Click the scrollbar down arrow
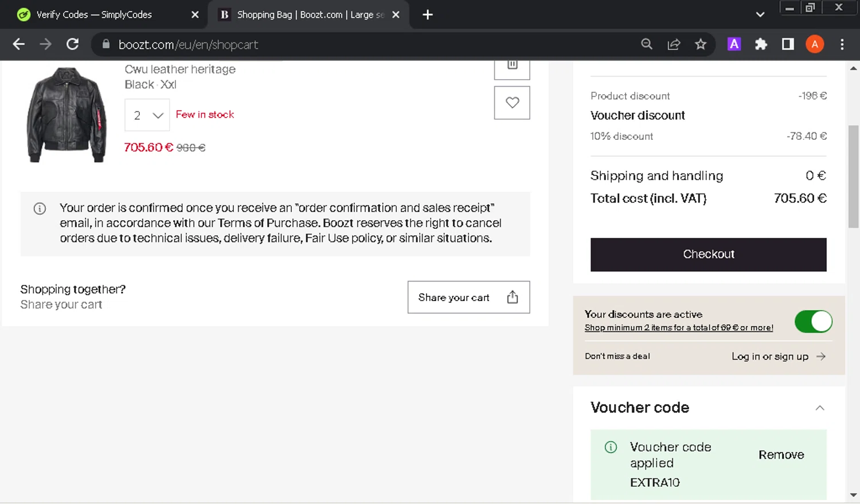 853,495
